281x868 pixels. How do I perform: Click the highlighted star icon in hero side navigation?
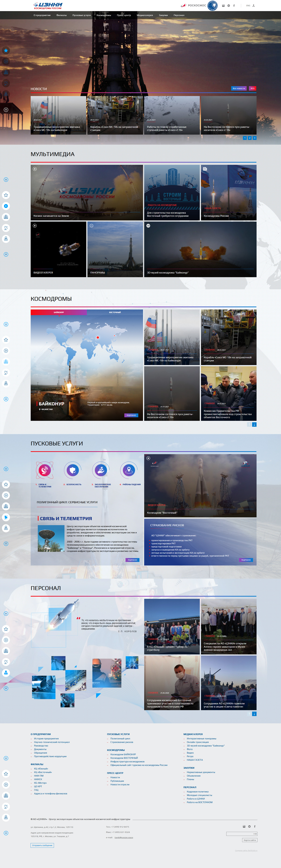click(6, 51)
